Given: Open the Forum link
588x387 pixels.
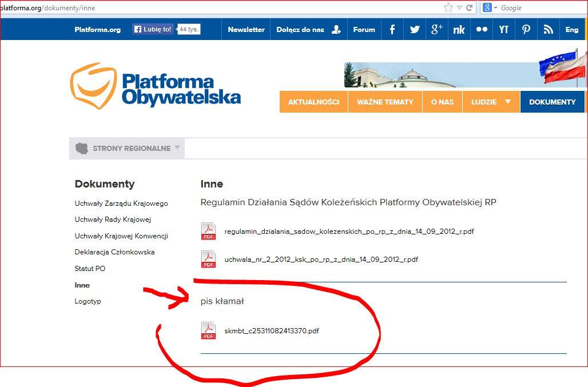Looking at the screenshot, I should tap(364, 30).
